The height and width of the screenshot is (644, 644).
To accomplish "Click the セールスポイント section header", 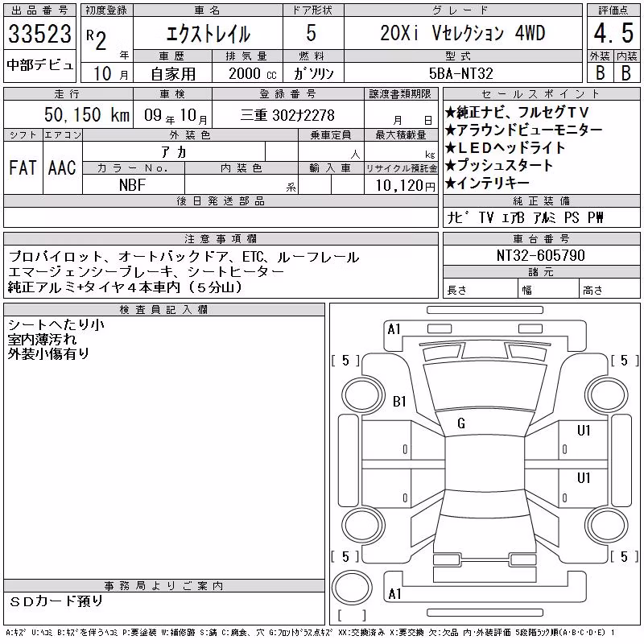I will tap(541, 94).
